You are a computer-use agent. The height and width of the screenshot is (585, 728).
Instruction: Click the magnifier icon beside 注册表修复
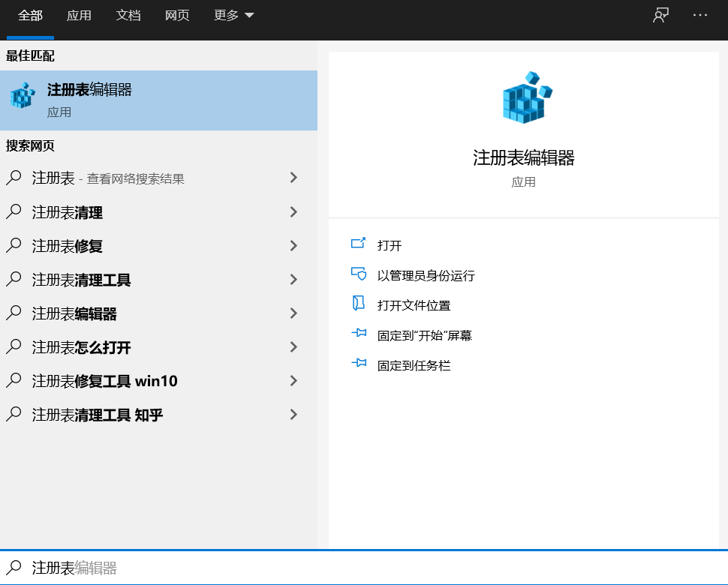point(14,245)
